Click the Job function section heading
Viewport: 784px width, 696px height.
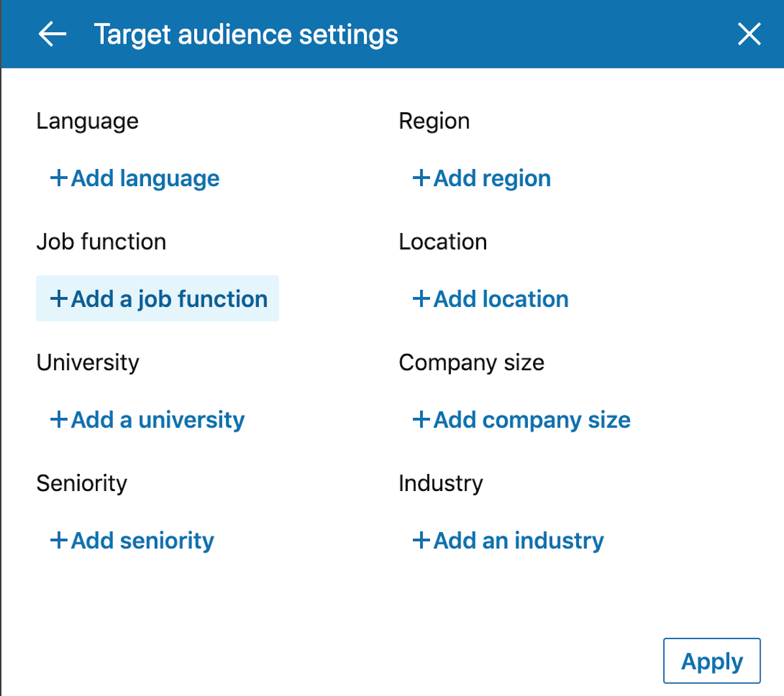pos(101,241)
